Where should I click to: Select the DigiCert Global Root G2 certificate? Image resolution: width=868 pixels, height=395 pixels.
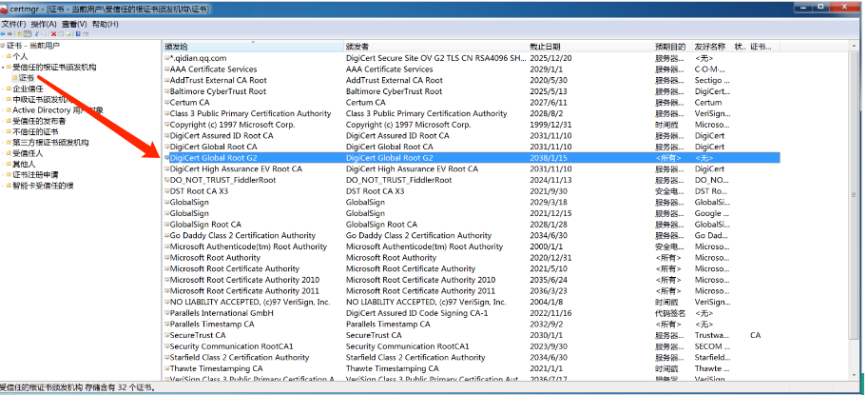pyautogui.click(x=472, y=158)
